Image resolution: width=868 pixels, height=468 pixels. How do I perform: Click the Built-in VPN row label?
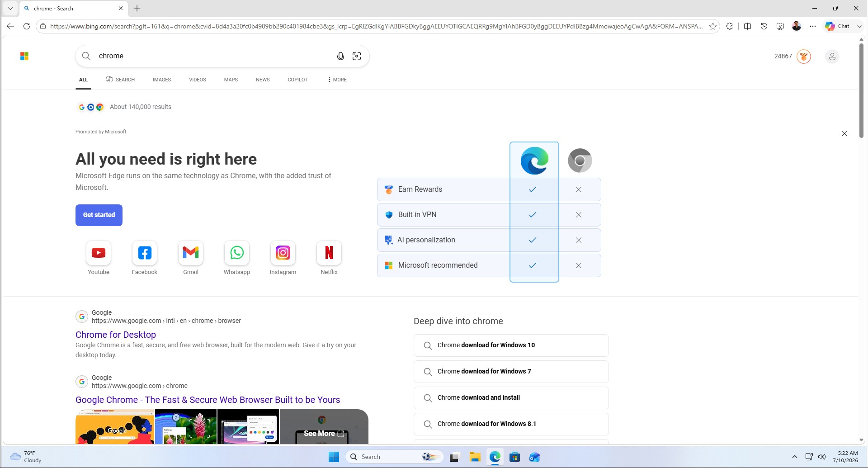tap(417, 215)
